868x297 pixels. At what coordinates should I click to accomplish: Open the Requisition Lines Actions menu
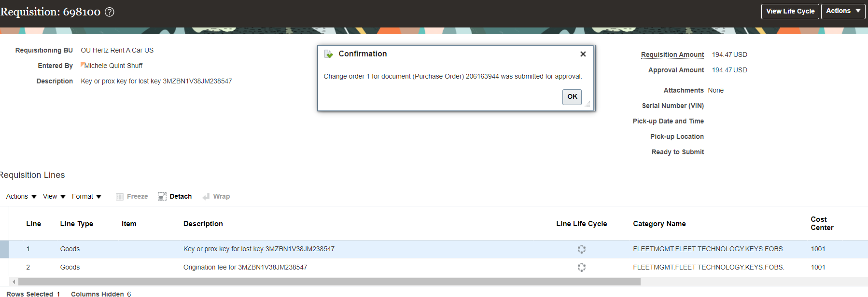[x=21, y=197]
